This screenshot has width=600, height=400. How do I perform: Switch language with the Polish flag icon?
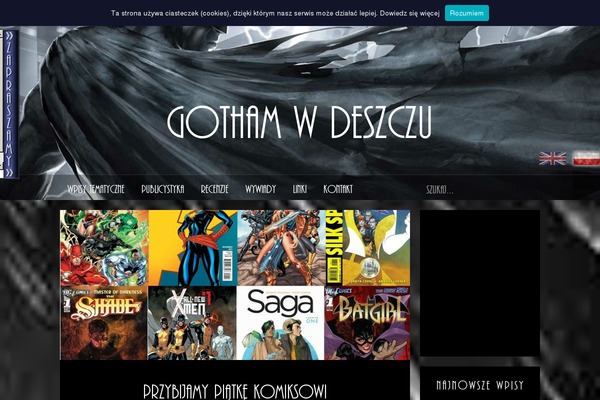coord(586,158)
